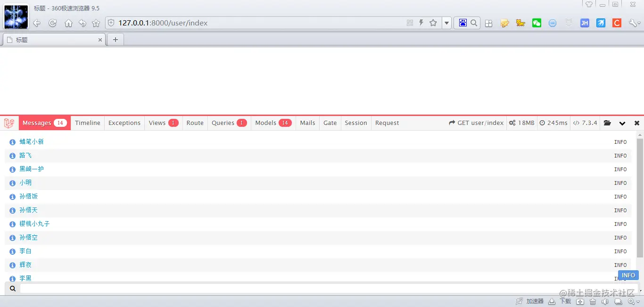
Task: Open debugbar folder icon for previous requests
Action: tap(607, 123)
